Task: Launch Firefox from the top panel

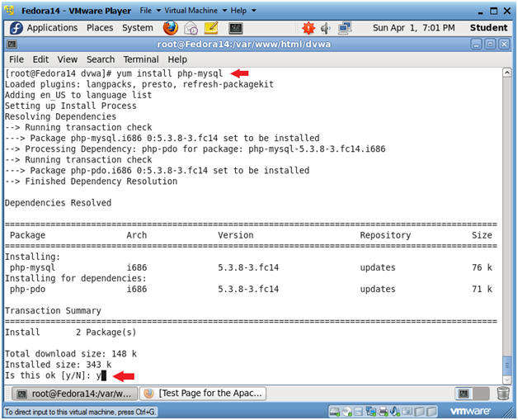Action: coord(171,28)
